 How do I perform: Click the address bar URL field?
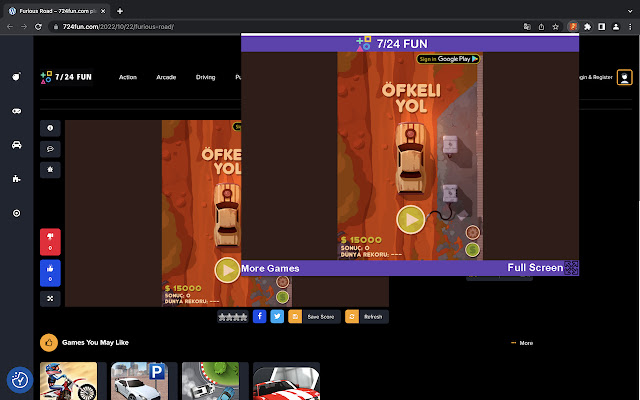286,27
